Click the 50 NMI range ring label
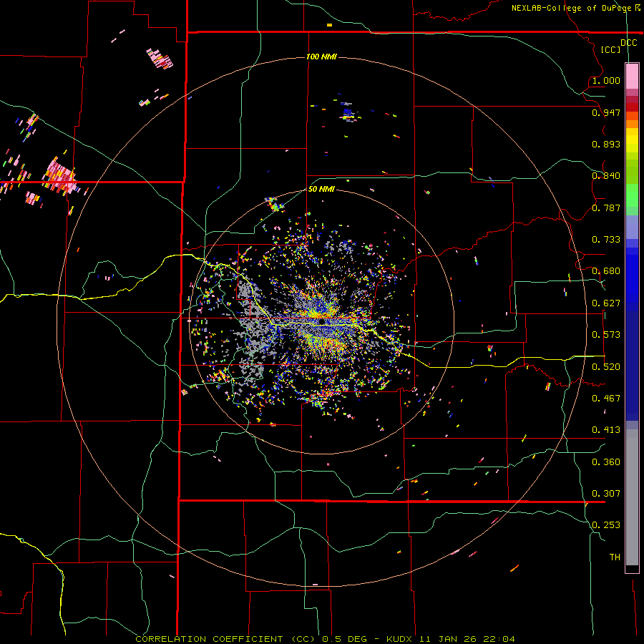 click(321, 189)
